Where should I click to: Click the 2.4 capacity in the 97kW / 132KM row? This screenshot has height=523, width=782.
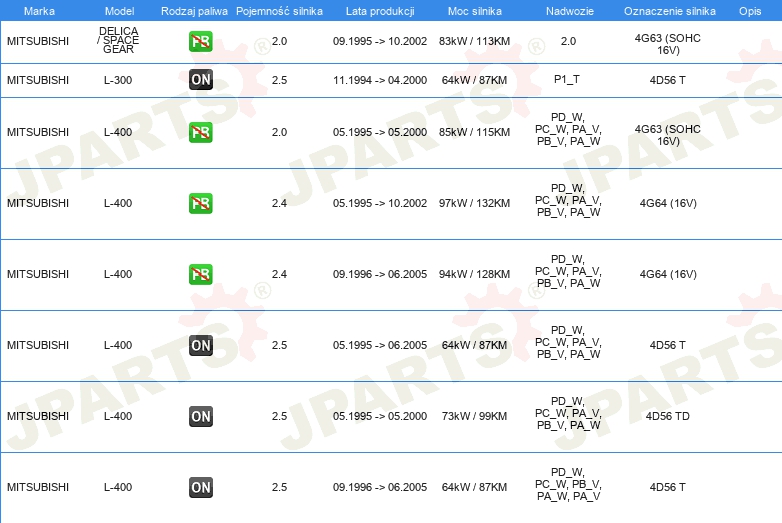click(x=279, y=203)
